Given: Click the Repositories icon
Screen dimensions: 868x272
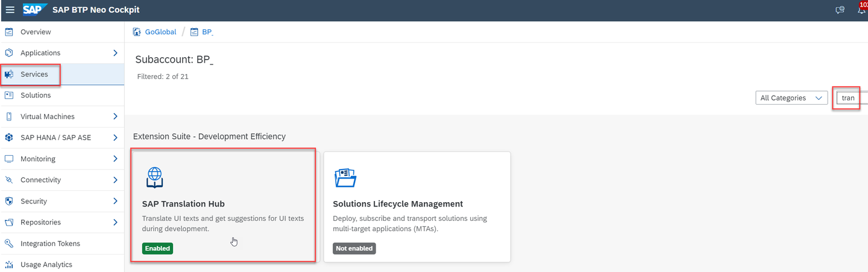Looking at the screenshot, I should [9, 223].
